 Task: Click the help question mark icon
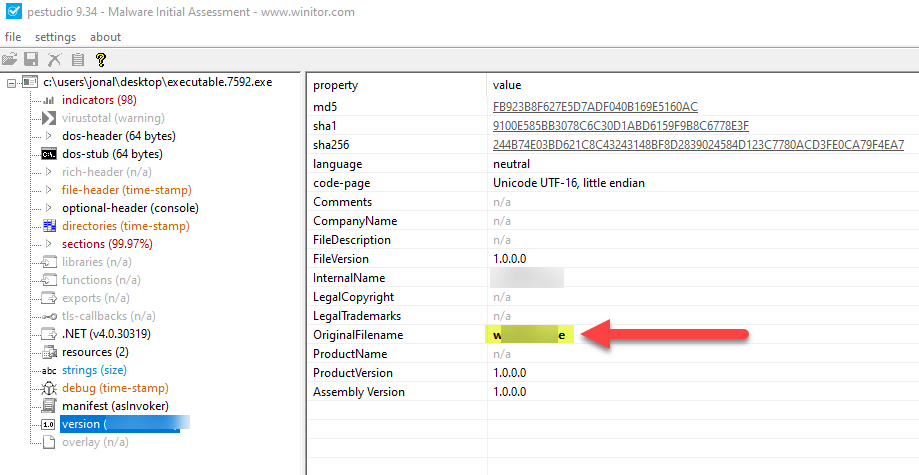[x=100, y=60]
